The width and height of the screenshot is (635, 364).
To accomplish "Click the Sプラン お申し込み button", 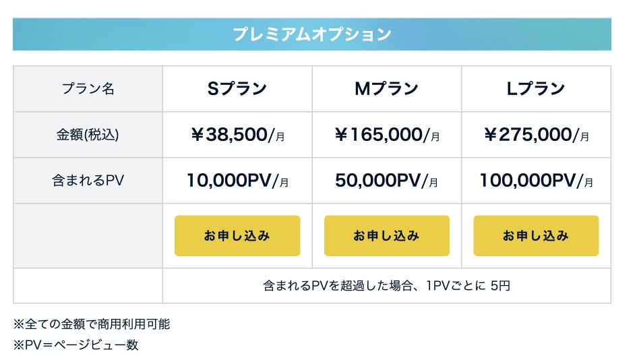I will click(x=237, y=236).
